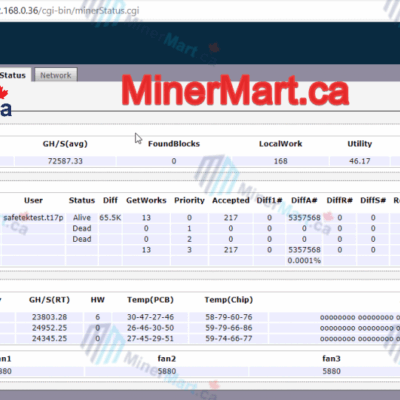This screenshot has width=400, height=400.
Task: Click the Accepted column header
Action: click(231, 200)
